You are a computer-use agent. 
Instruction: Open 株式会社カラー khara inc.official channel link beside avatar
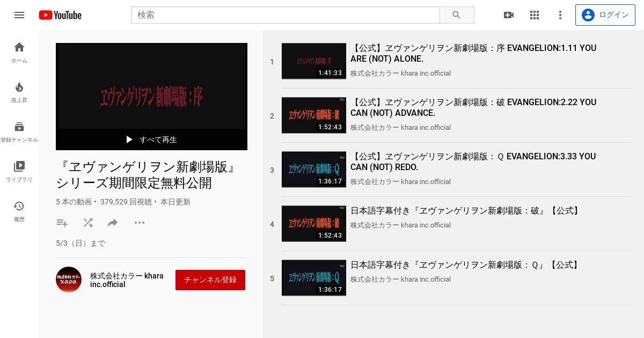click(127, 280)
